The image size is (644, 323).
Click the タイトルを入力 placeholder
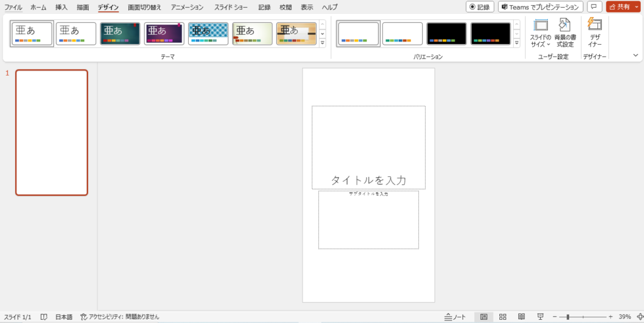[369, 147]
